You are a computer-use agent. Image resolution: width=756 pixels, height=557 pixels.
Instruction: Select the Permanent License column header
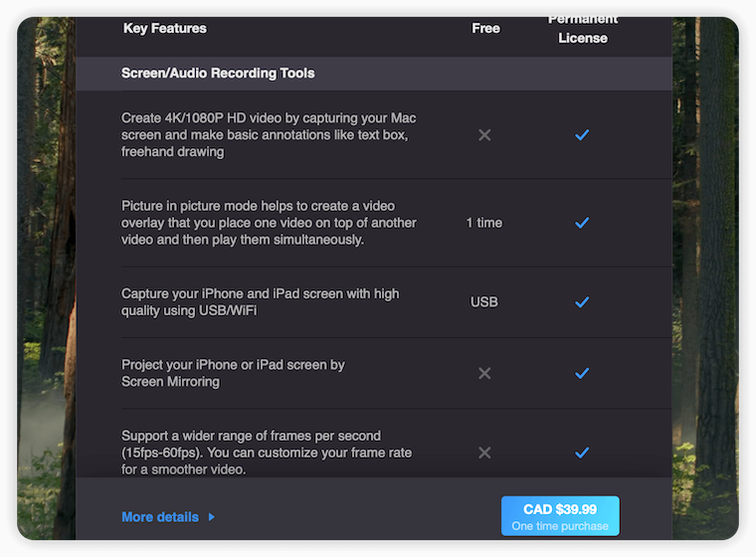(582, 30)
